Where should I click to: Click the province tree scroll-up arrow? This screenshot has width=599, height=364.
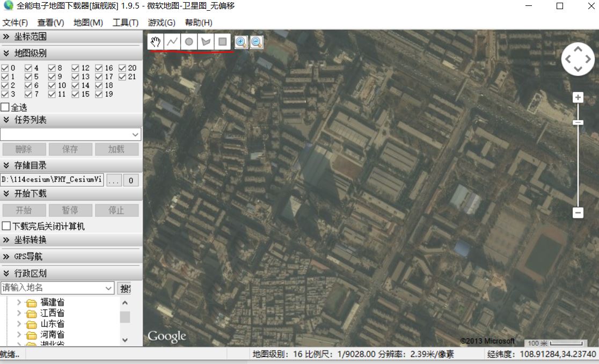(x=125, y=303)
